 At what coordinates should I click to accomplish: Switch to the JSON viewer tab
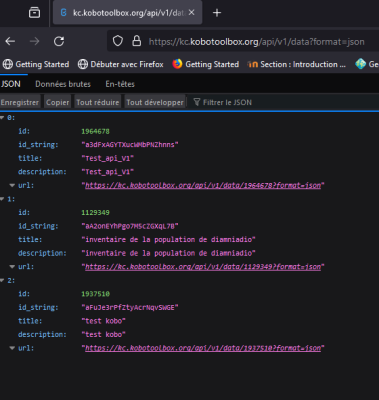tap(11, 84)
